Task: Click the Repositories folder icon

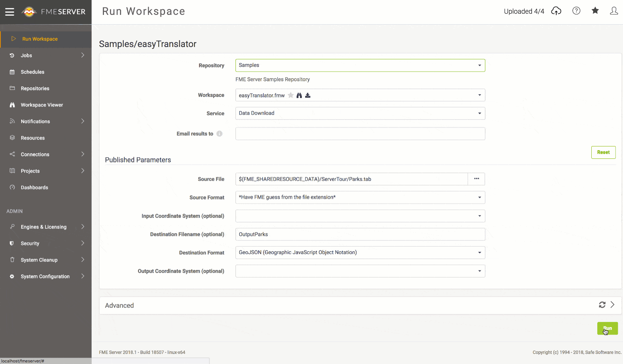Action: coord(12,88)
